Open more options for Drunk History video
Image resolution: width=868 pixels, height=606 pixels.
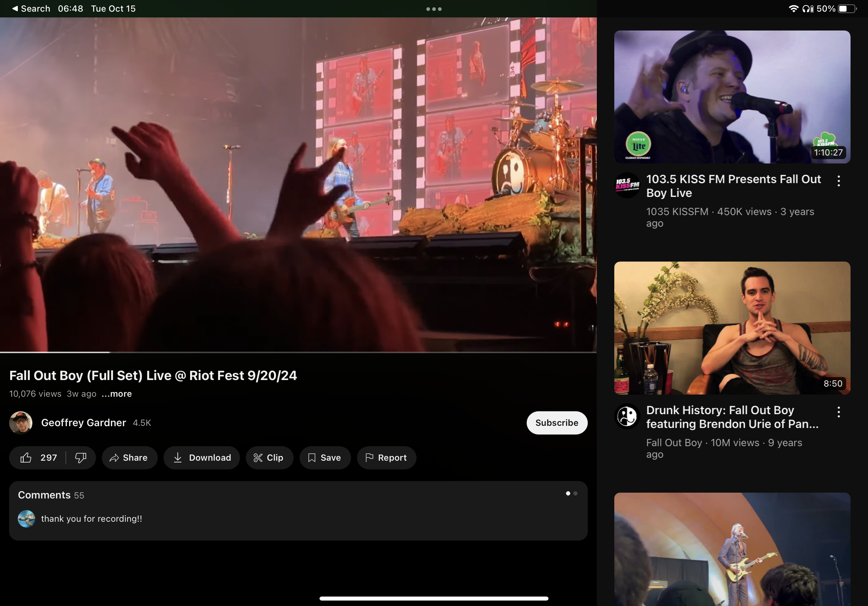point(839,412)
